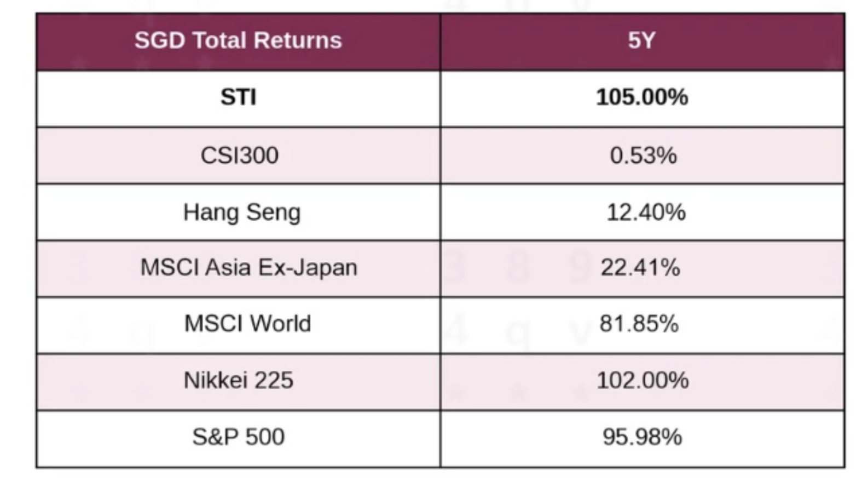Select the MSCI Asia Ex-Japan cell

point(249,268)
